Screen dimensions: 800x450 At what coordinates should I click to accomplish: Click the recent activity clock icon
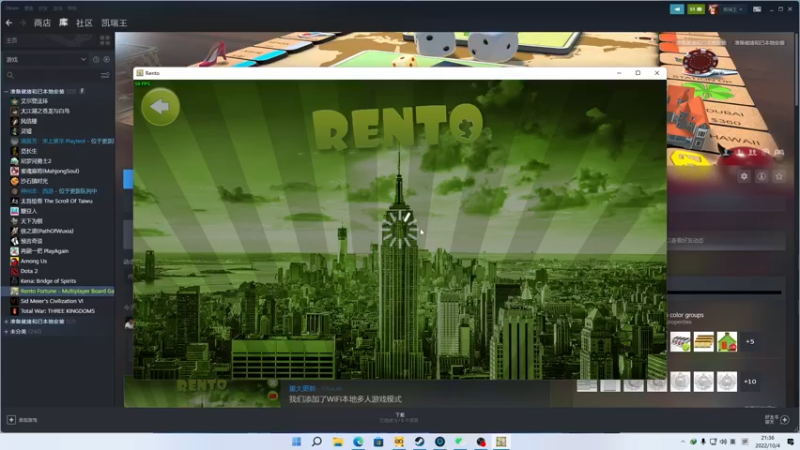[x=96, y=60]
